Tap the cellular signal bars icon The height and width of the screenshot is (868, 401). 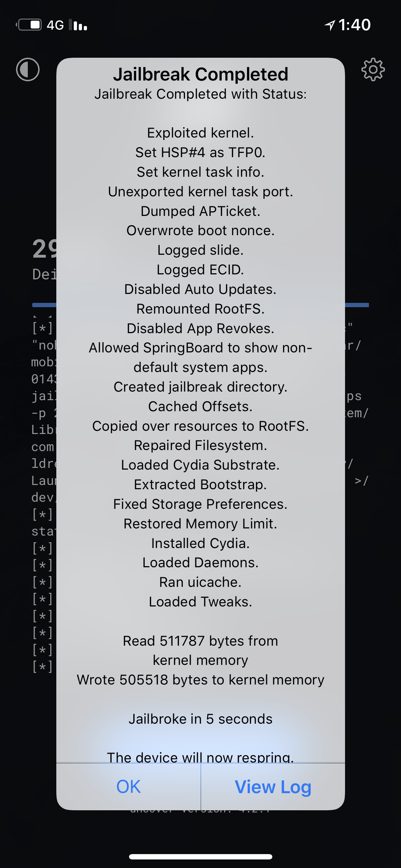click(x=80, y=25)
